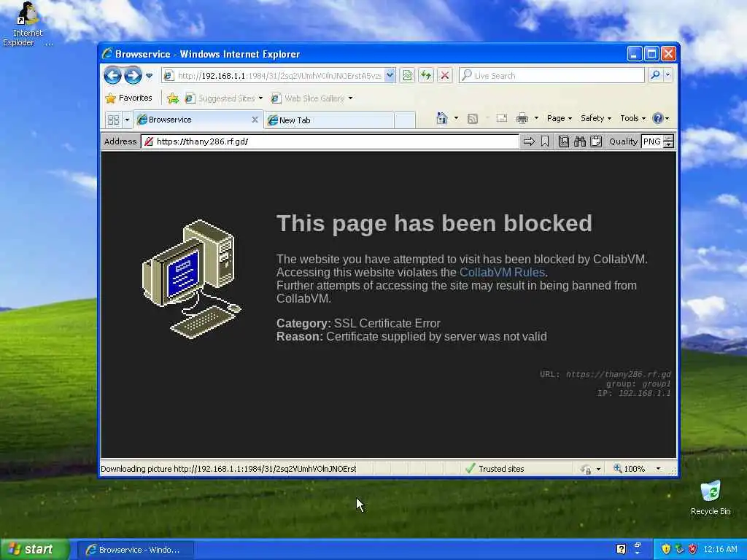Click the 12:16 AM taskbar clock
Image resolution: width=747 pixels, height=560 pixels.
click(720, 549)
